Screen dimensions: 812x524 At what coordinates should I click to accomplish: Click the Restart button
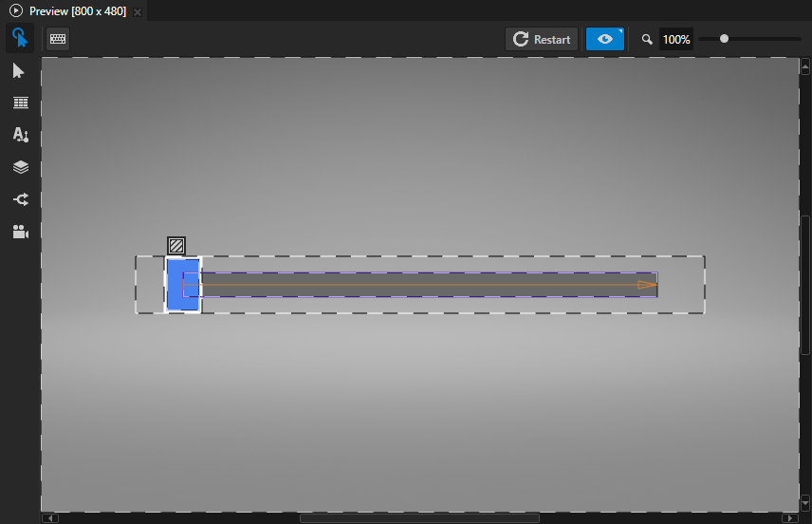click(542, 39)
